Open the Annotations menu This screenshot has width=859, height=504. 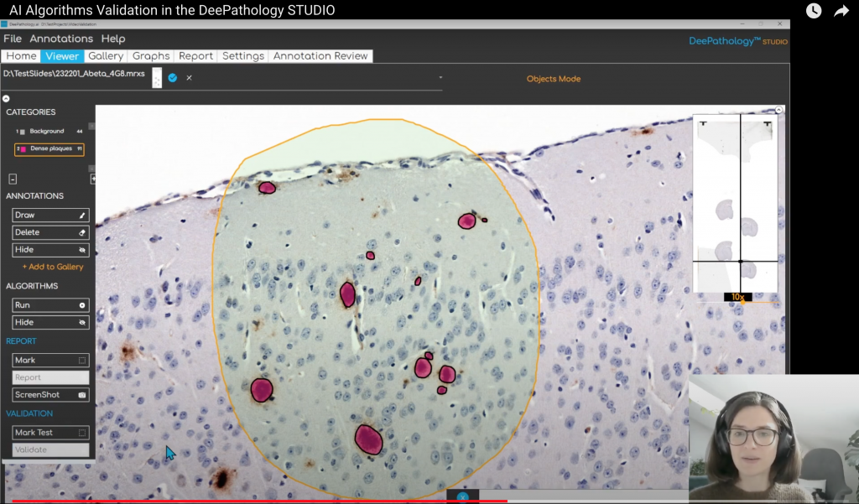tap(61, 39)
